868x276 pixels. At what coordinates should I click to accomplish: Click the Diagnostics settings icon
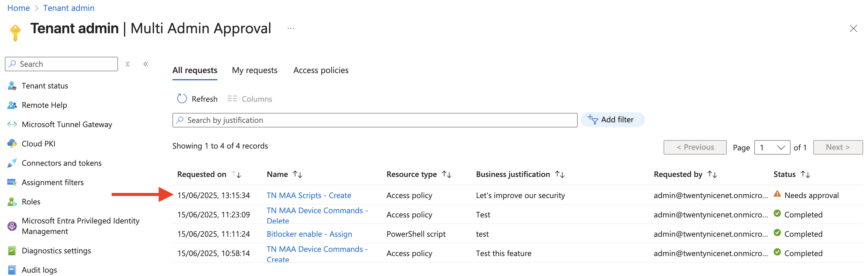pos(12,251)
